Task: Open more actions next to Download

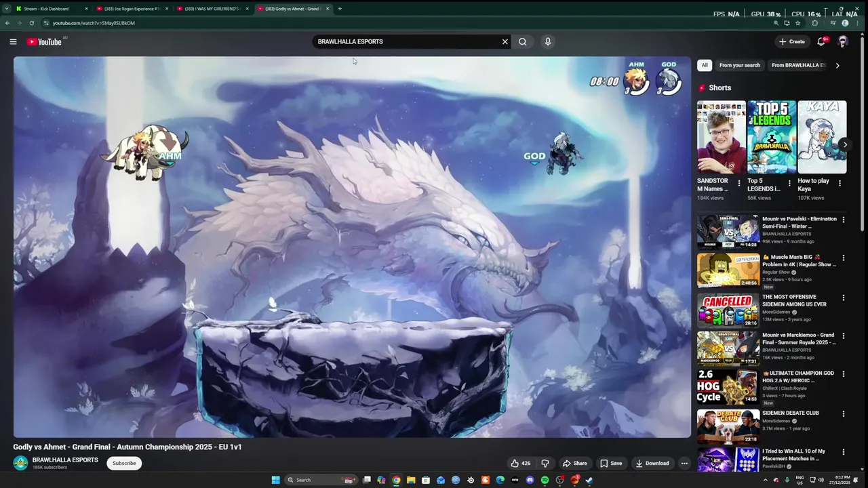Action: click(684, 464)
